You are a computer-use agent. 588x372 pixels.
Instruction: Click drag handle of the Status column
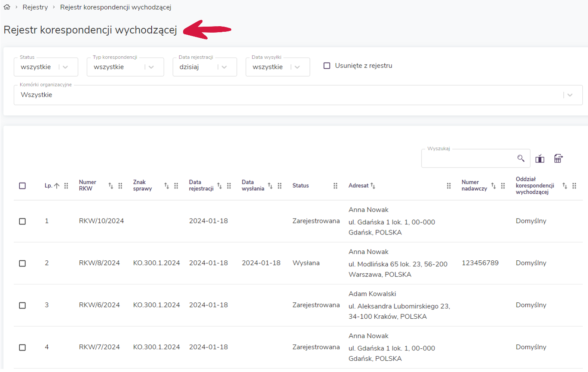pos(335,186)
